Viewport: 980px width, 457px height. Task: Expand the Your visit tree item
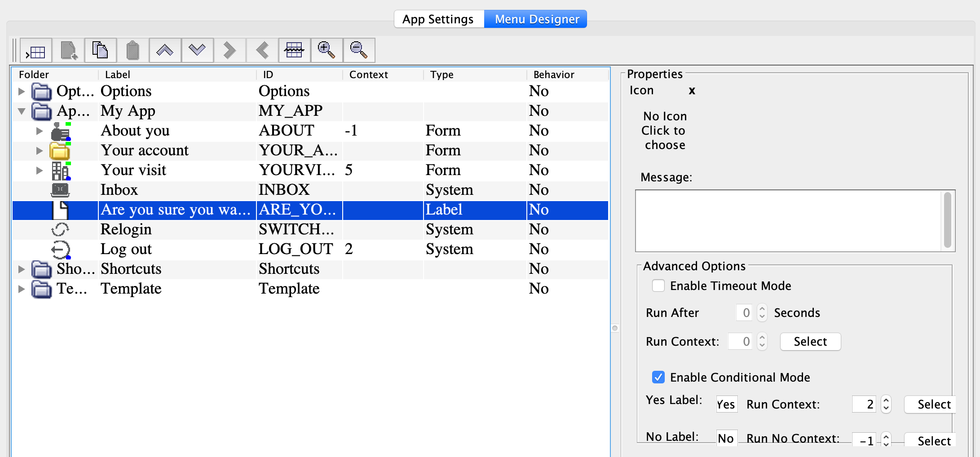tap(40, 171)
